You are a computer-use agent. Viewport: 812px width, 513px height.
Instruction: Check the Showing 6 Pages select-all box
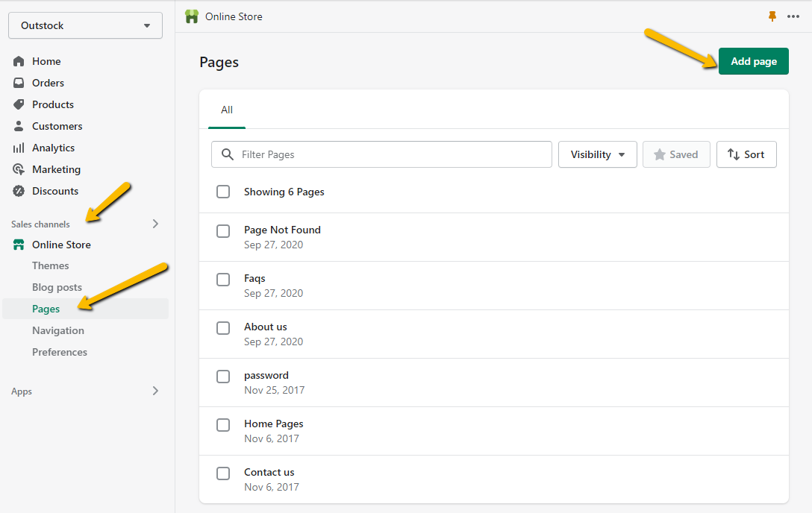pyautogui.click(x=223, y=192)
